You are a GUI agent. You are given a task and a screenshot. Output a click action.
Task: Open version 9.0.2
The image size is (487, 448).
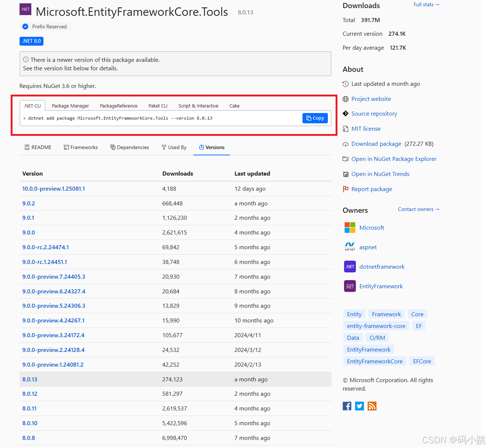(x=28, y=204)
